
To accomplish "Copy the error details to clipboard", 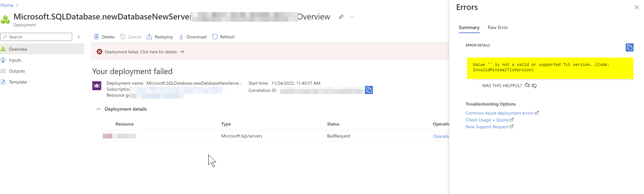I will [x=629, y=47].
